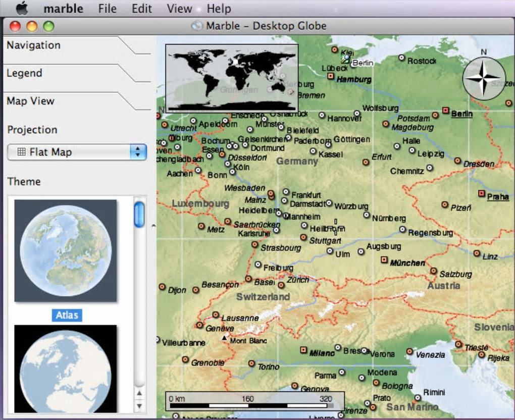Click the world overview minimap
Image resolution: width=515 pixels, height=420 pixels.
tap(232, 78)
